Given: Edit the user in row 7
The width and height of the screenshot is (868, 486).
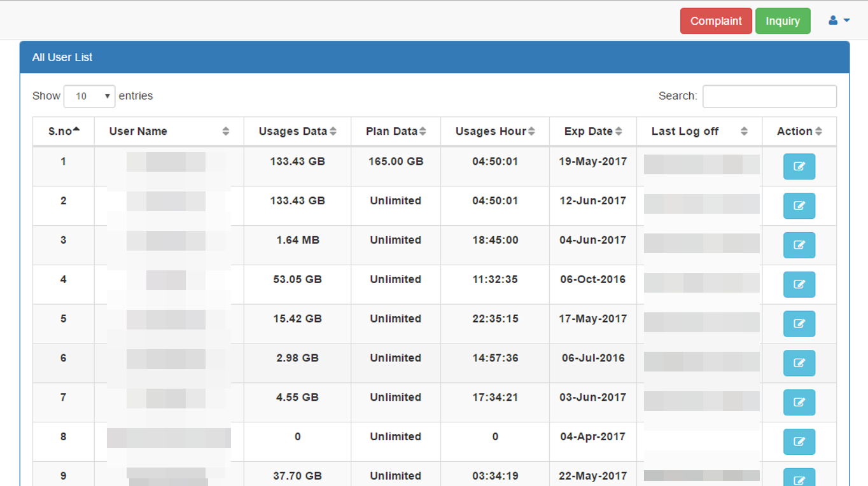Looking at the screenshot, I should pos(799,402).
